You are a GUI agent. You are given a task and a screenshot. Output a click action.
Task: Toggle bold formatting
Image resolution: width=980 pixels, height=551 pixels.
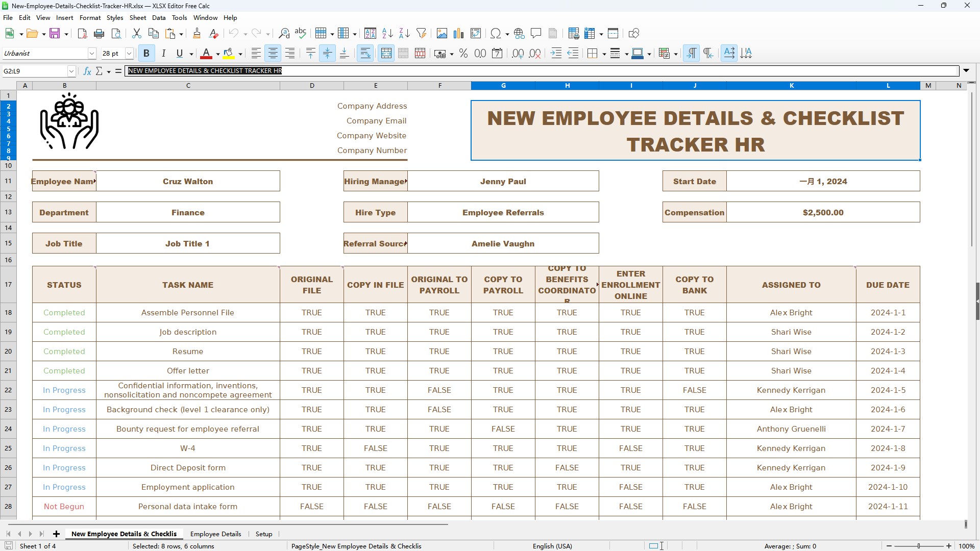[146, 53]
